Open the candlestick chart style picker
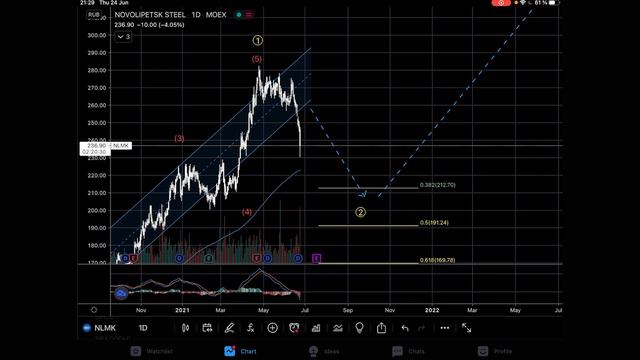Viewport: 640px width, 360px height. pos(185,328)
